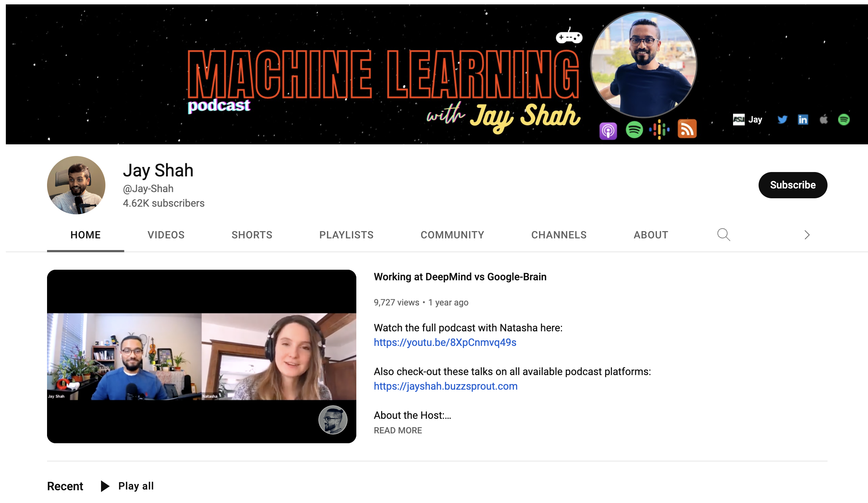The image size is (868, 503).
Task: Click the Subscribe button
Action: click(x=793, y=185)
